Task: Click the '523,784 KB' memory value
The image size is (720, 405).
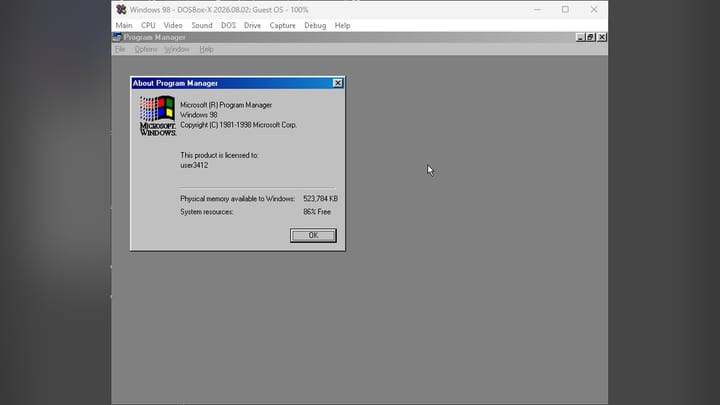Action: (x=321, y=199)
